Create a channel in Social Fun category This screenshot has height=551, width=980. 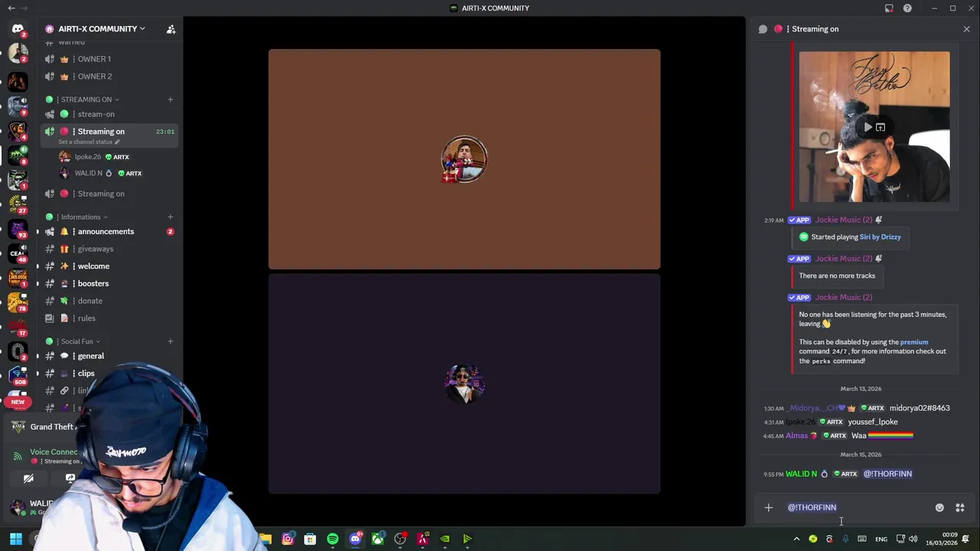click(170, 341)
